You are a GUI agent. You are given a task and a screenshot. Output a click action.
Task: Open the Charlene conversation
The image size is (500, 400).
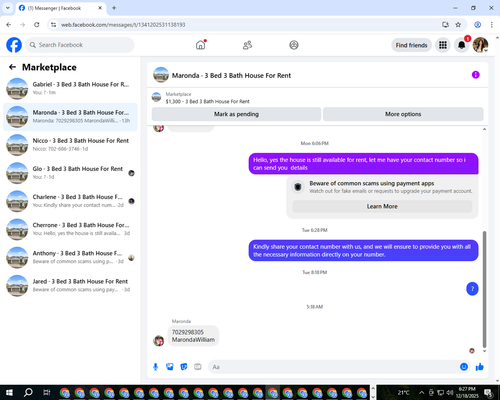(70, 201)
